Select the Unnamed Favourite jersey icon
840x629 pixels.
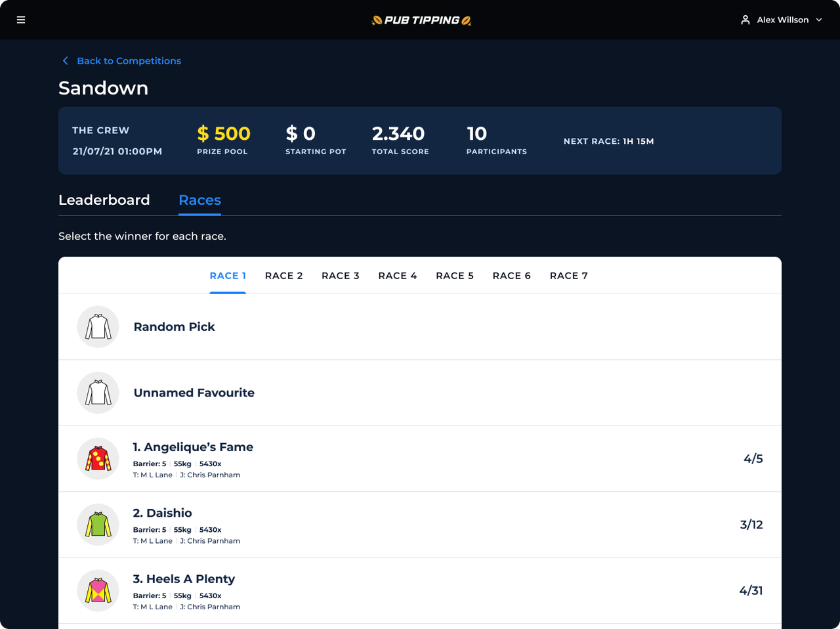coord(98,393)
